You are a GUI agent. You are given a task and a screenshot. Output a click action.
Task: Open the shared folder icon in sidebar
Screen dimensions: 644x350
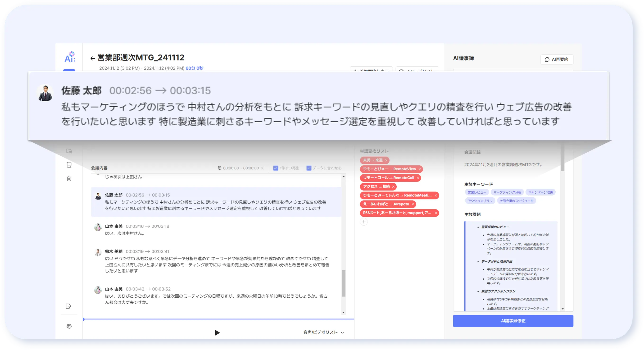tap(69, 151)
